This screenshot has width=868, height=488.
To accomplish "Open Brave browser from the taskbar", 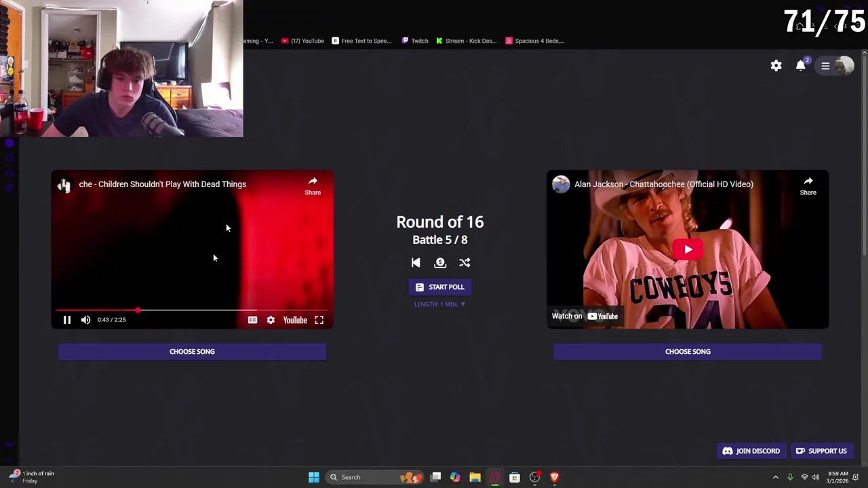I will pyautogui.click(x=555, y=477).
